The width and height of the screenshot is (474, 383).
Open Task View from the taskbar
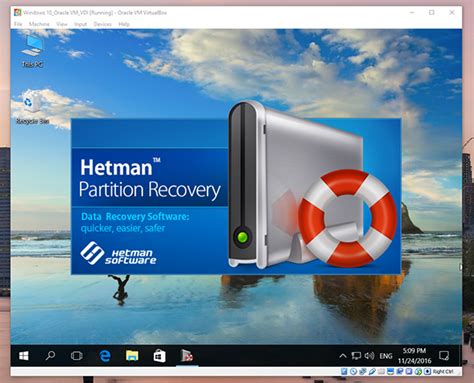click(x=77, y=356)
